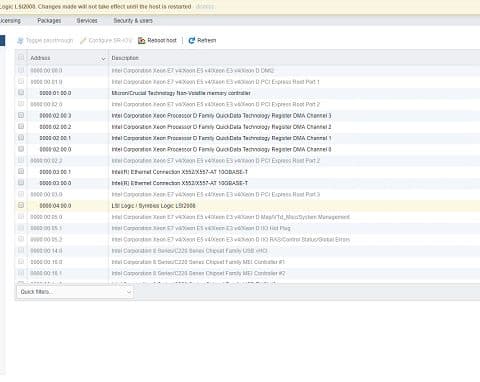The height and width of the screenshot is (382, 480).
Task: Toggle checkbox for LSI Logic LSI2008 row
Action: pos(21,205)
